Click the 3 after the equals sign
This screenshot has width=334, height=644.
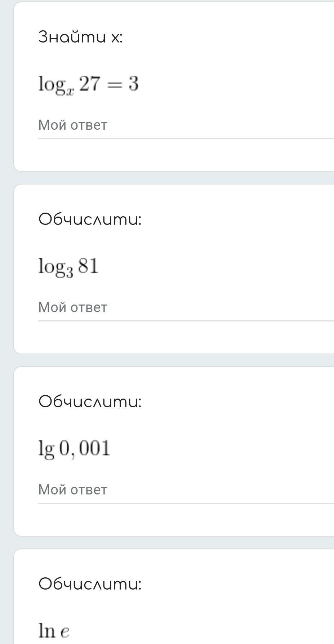click(134, 84)
